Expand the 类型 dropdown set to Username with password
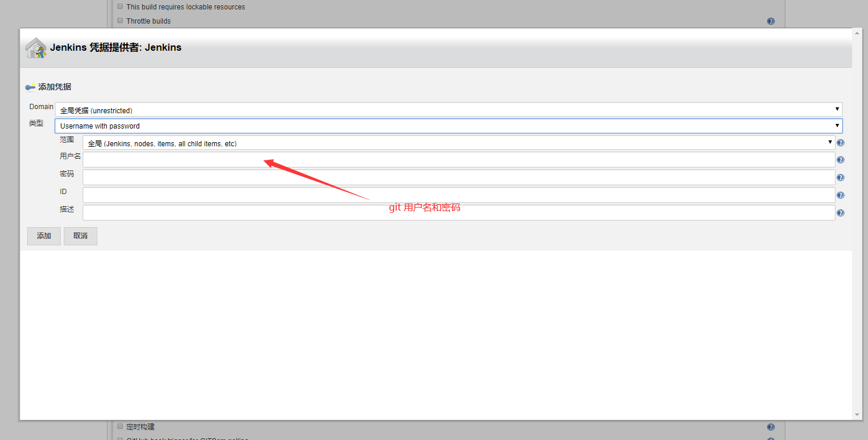Screen dimensions: 868x440 448,126
